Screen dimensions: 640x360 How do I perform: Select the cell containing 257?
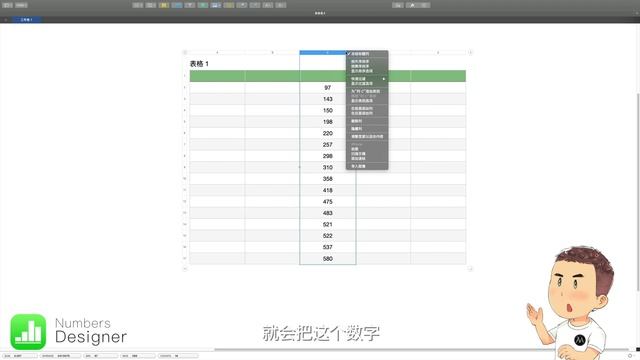pos(328,145)
